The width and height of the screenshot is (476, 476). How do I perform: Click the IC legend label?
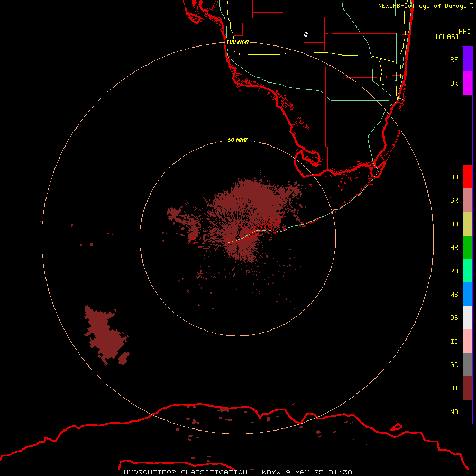coord(454,342)
